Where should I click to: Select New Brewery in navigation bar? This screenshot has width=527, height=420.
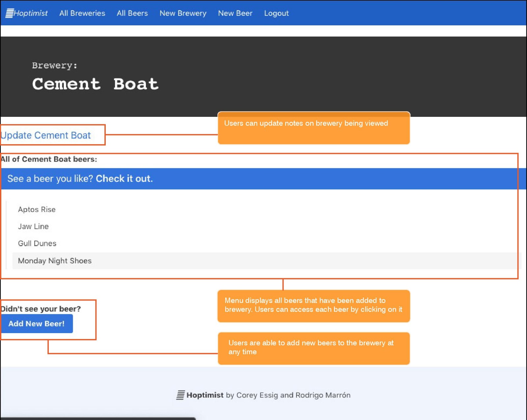pyautogui.click(x=183, y=13)
